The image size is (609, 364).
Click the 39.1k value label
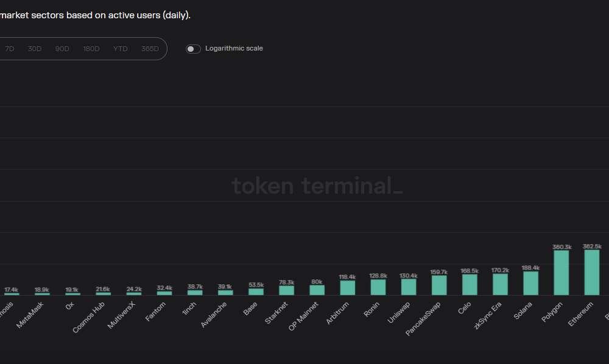point(225,286)
